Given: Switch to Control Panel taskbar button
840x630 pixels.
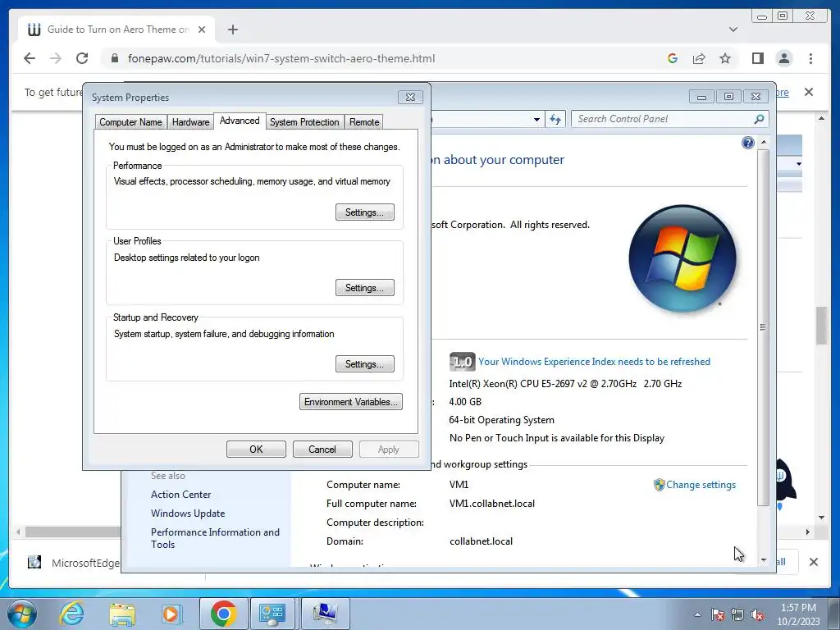Looking at the screenshot, I should 272,614.
